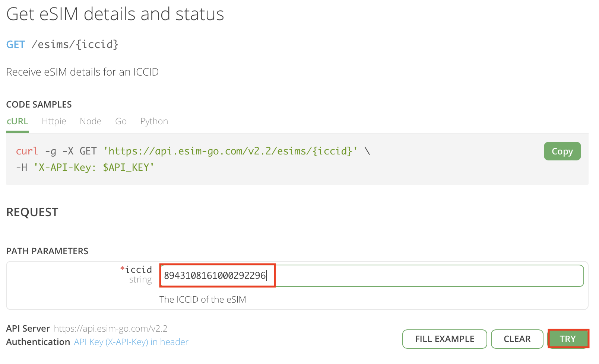The height and width of the screenshot is (364, 599).
Task: Click the curl request URL in code block
Action: click(230, 151)
